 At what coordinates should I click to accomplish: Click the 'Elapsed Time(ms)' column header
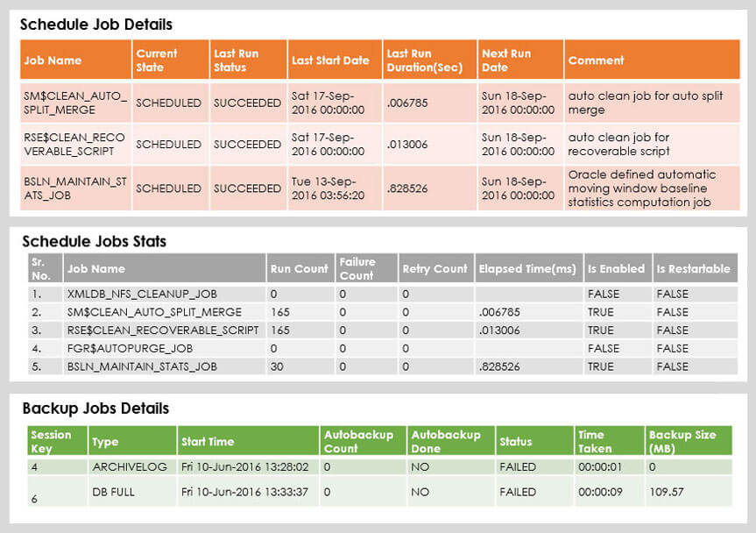point(527,268)
